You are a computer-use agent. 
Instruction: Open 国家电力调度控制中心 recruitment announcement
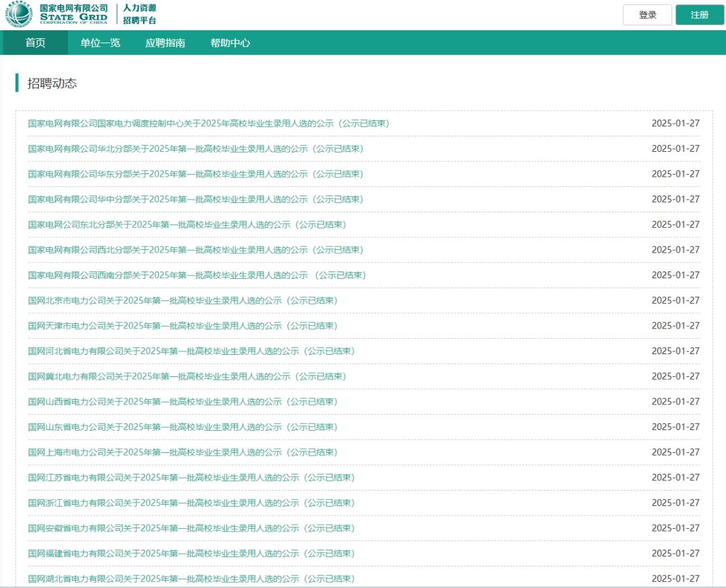coord(208,124)
